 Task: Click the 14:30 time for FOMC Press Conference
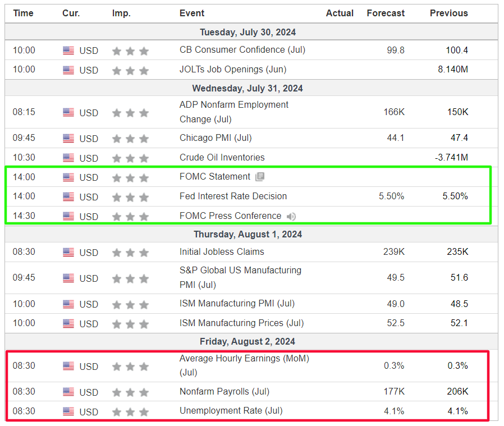coord(24,216)
